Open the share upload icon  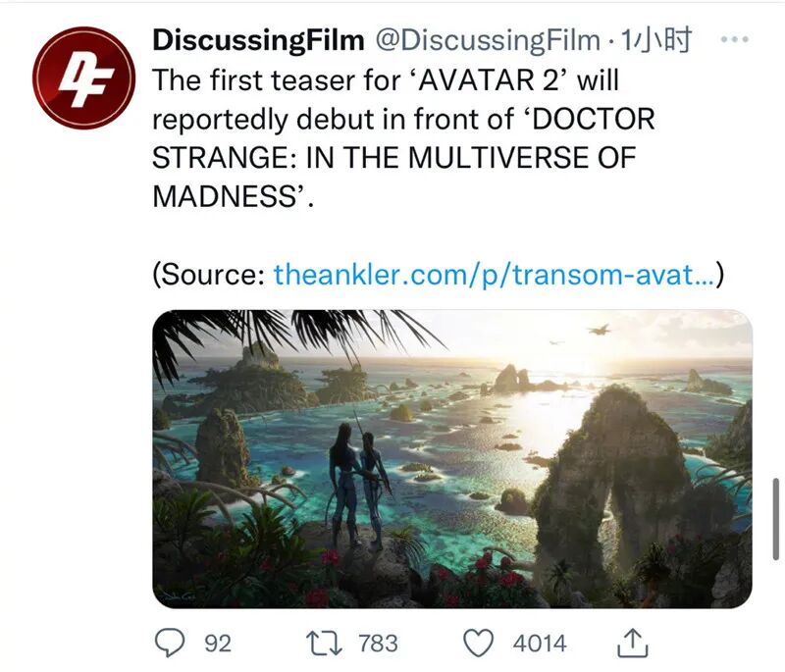[632, 643]
